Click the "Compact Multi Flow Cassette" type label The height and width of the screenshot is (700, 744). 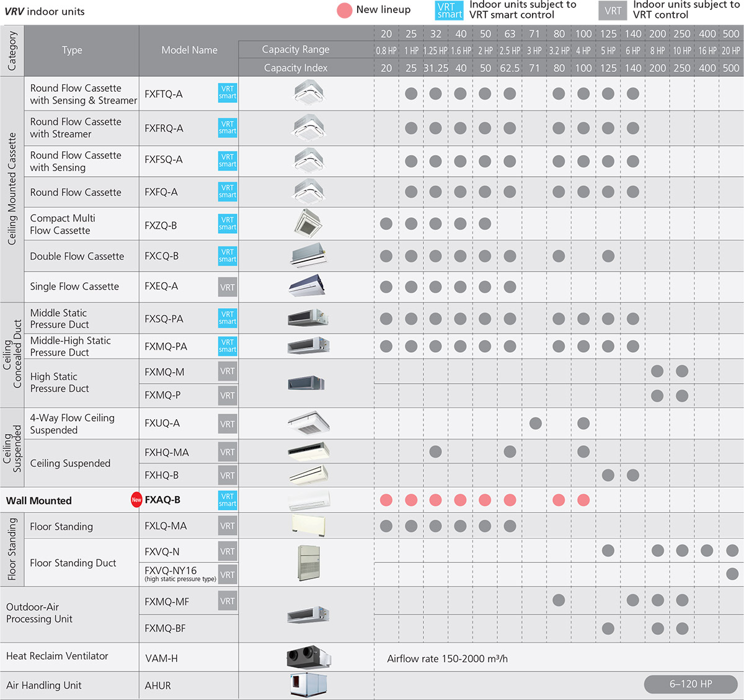(x=63, y=224)
